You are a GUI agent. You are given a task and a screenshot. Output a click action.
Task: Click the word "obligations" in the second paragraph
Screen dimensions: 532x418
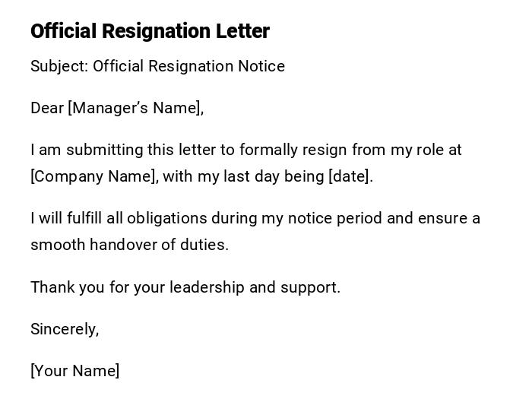click(166, 218)
